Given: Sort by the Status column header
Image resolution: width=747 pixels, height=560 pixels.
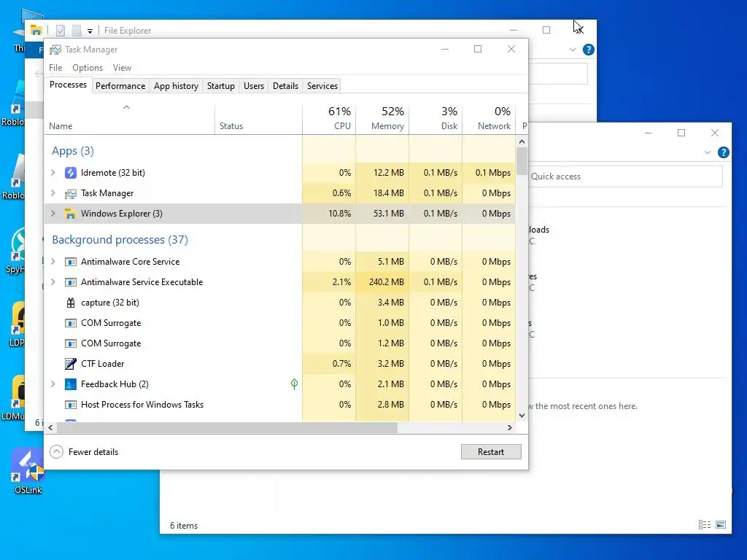Looking at the screenshot, I should point(258,118).
